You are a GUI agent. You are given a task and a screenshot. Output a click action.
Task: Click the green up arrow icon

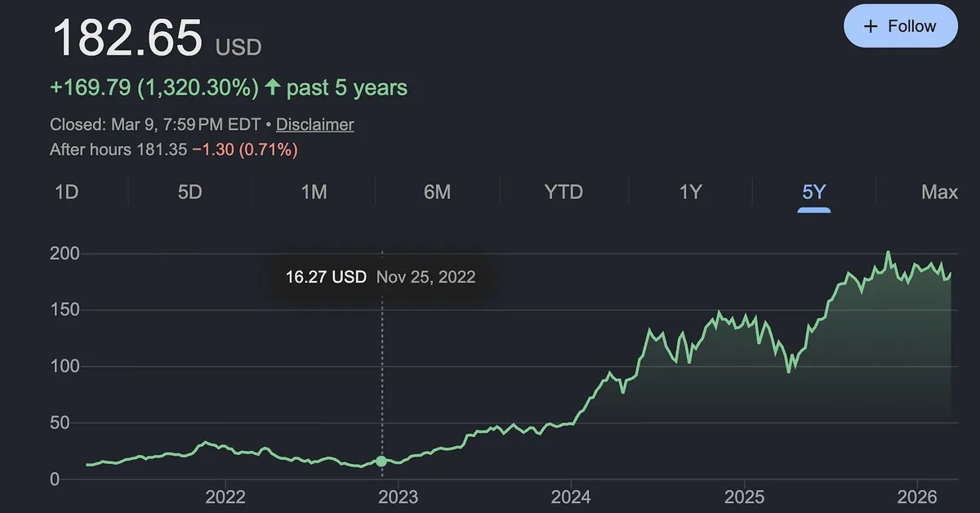coord(273,87)
